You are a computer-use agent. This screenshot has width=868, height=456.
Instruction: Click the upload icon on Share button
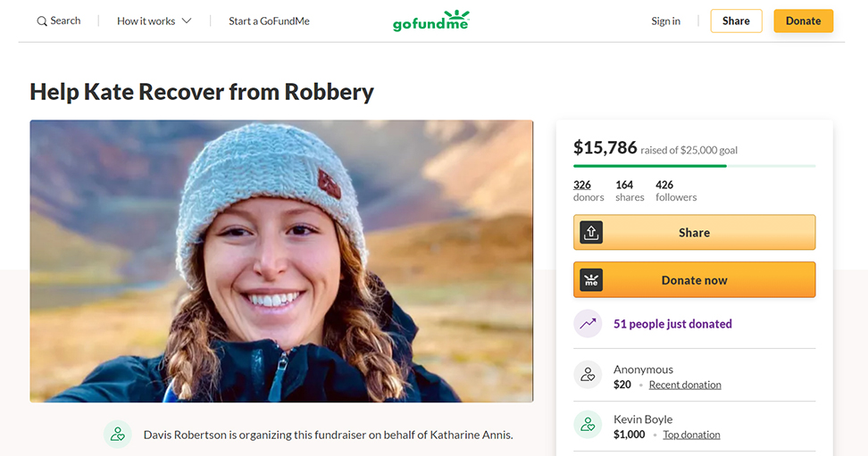click(x=591, y=233)
